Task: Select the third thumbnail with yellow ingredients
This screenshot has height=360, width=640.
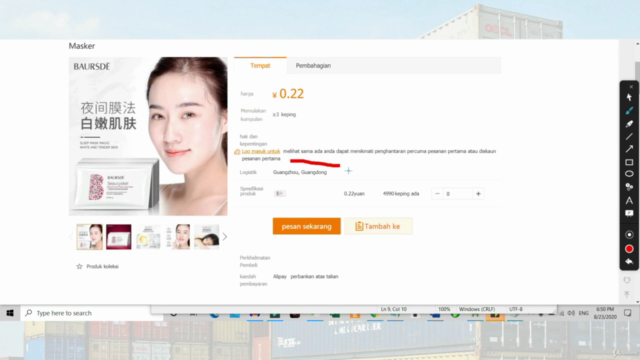Action: point(148,237)
